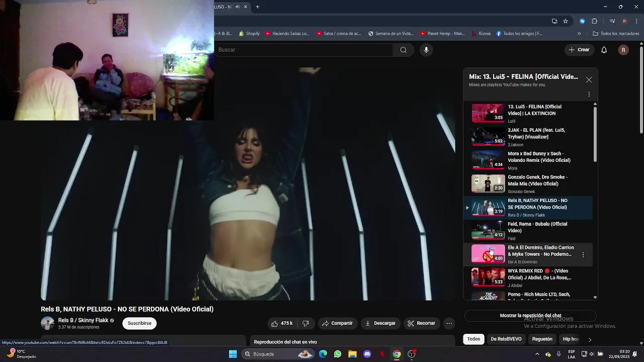Open WhatsApp from the taskbar
Image resolution: width=644 pixels, height=362 pixels.
pyautogui.click(x=338, y=354)
